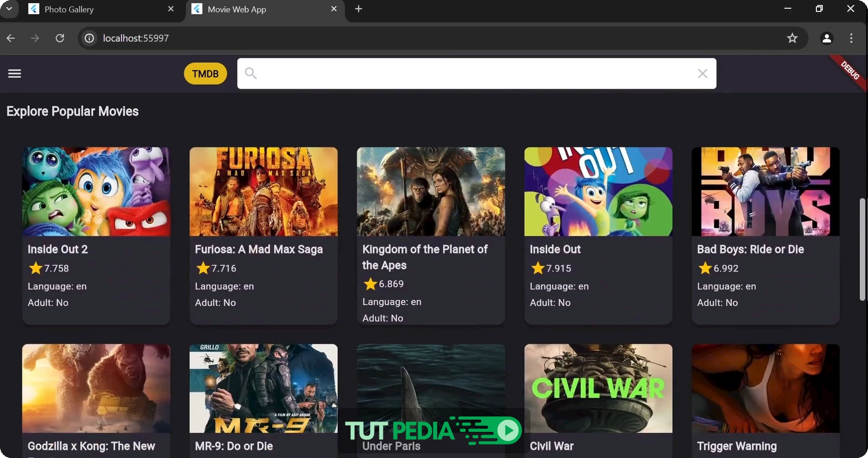868x458 pixels.
Task: Open the Godzilla x Kong poster
Action: (x=96, y=388)
